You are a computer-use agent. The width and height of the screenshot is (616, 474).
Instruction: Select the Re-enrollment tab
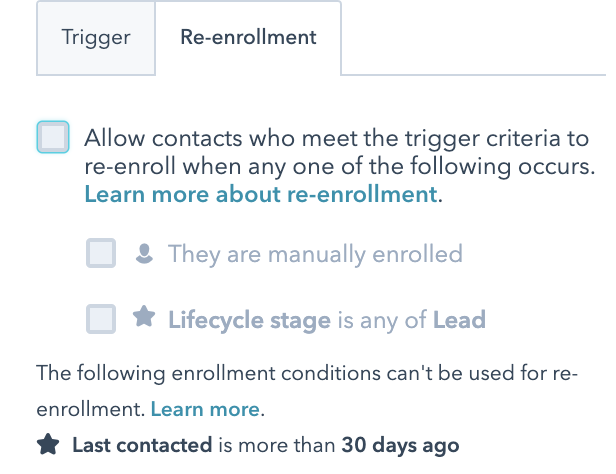click(x=248, y=38)
